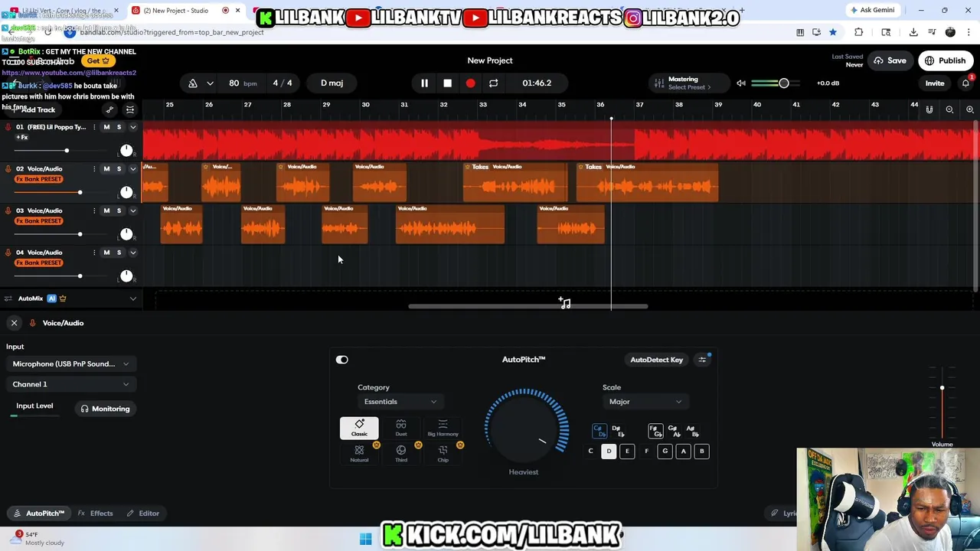
Task: Stop playback with the stop button
Action: click(447, 83)
